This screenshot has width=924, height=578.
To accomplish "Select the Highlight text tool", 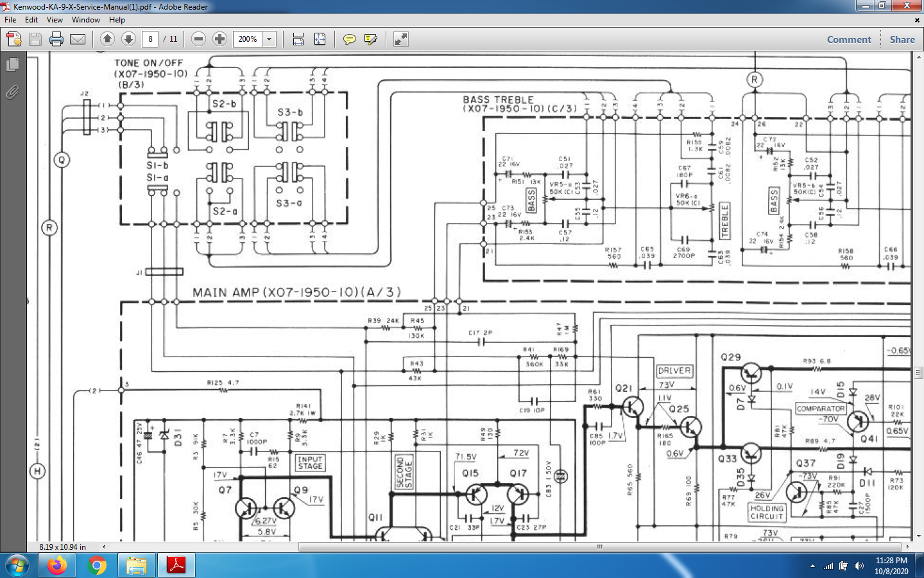I will 370,39.
